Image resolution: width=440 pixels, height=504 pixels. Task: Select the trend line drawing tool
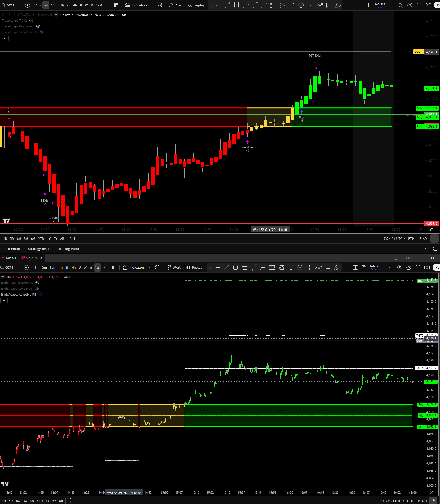click(x=227, y=5)
